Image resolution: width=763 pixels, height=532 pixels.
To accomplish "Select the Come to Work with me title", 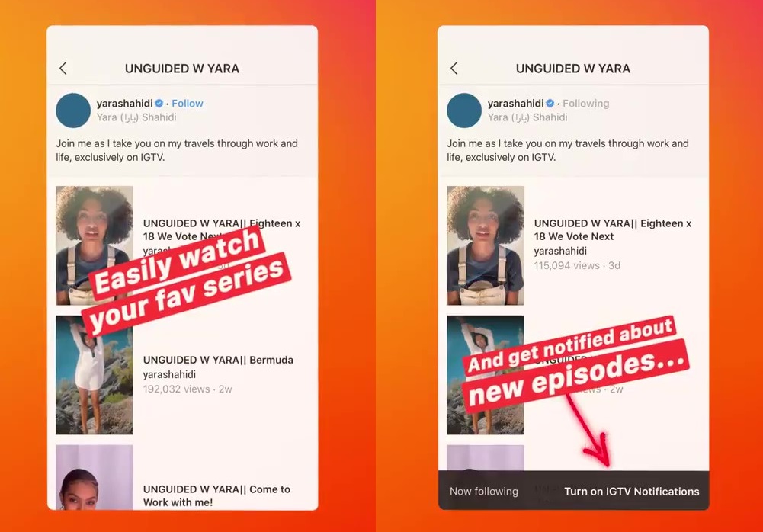I will tap(216, 495).
